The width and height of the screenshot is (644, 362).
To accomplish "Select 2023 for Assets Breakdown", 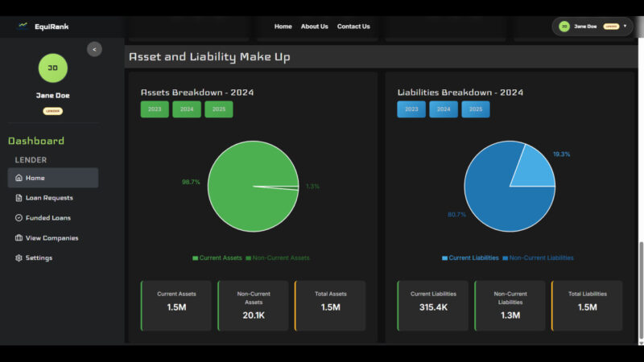I will (x=155, y=109).
